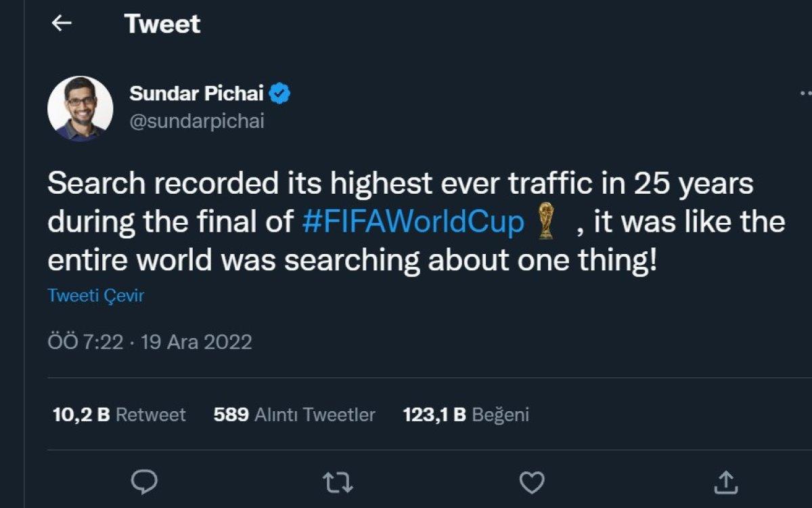This screenshot has height=508, width=812.
Task: Open the three-dot more options menu
Action: 804,93
